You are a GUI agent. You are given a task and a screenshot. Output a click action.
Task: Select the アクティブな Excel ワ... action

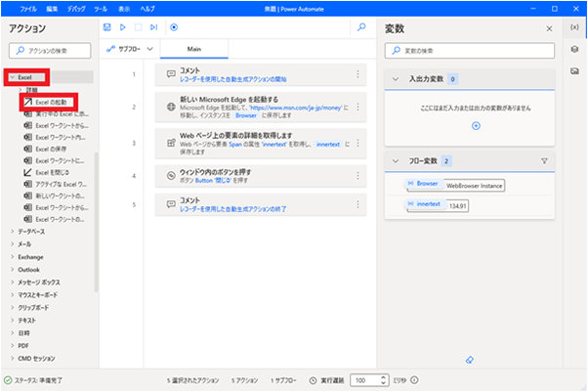click(56, 184)
